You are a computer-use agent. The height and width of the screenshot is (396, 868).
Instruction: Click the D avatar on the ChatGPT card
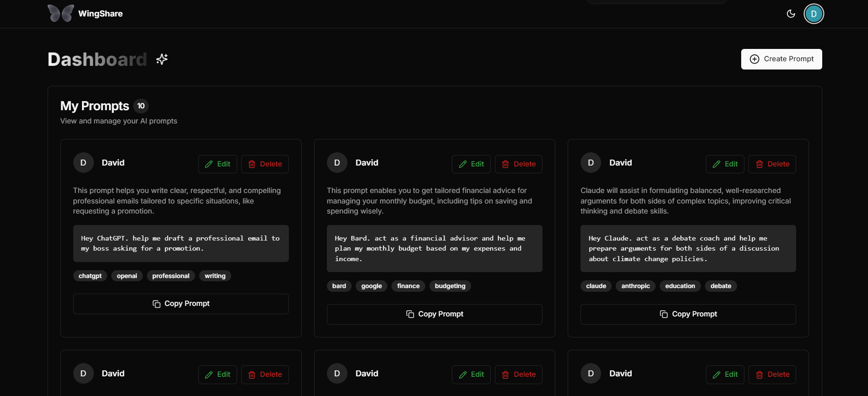point(83,163)
